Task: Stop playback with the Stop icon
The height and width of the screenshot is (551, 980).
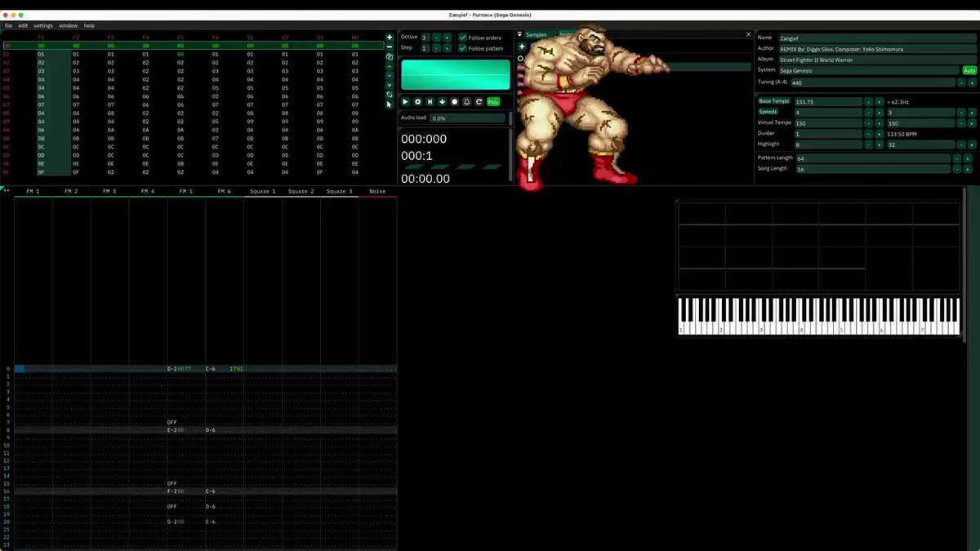Action: [x=417, y=102]
